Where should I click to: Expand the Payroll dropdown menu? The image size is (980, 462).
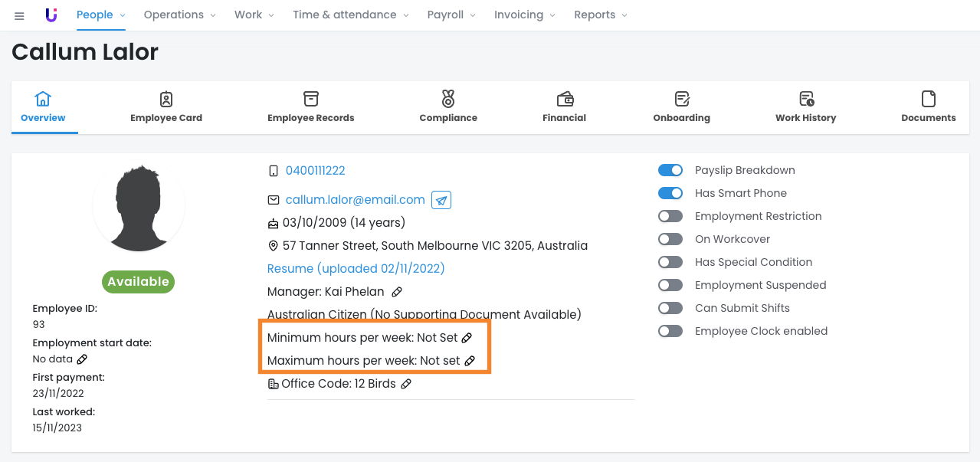pos(451,15)
